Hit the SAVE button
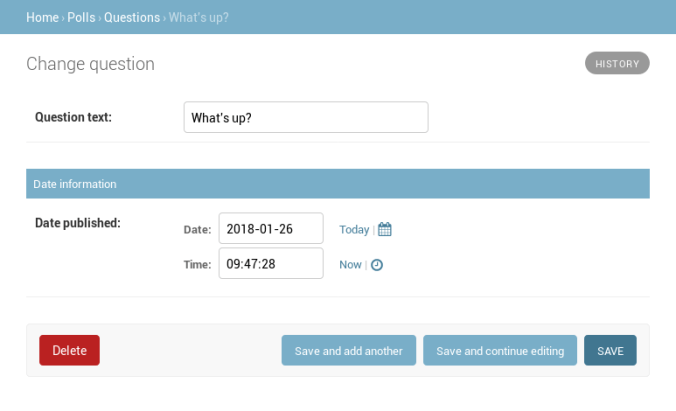 click(x=610, y=351)
